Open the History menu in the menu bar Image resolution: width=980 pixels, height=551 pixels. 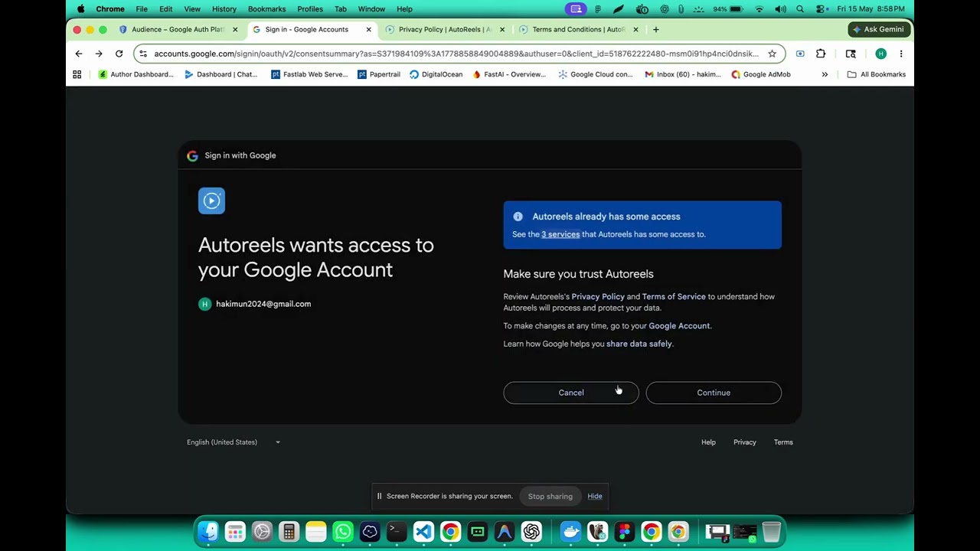[224, 9]
